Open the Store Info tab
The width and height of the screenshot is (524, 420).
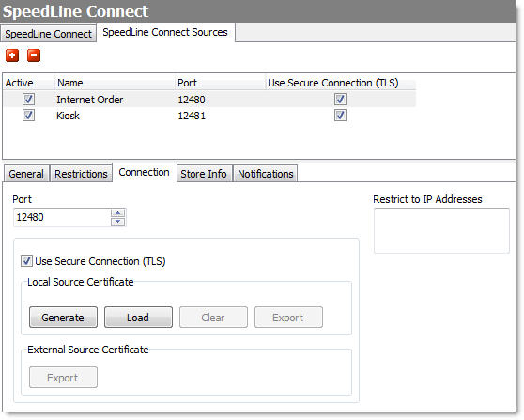pyautogui.click(x=204, y=174)
